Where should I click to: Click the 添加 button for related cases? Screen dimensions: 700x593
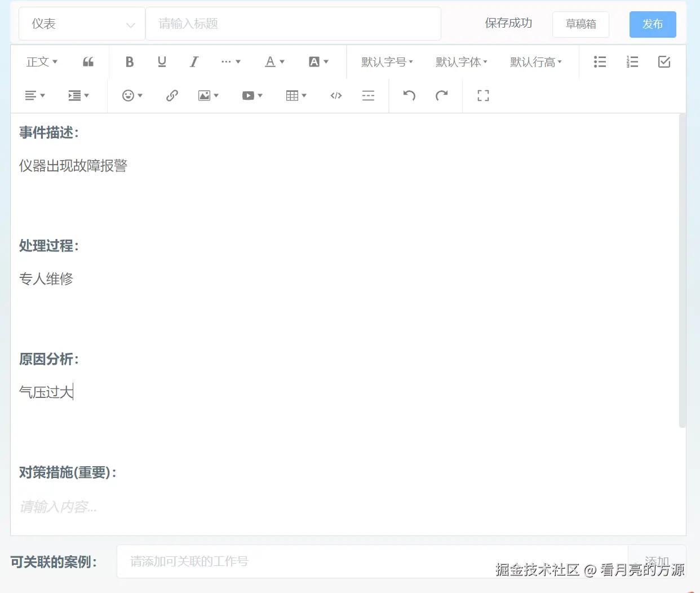(657, 561)
